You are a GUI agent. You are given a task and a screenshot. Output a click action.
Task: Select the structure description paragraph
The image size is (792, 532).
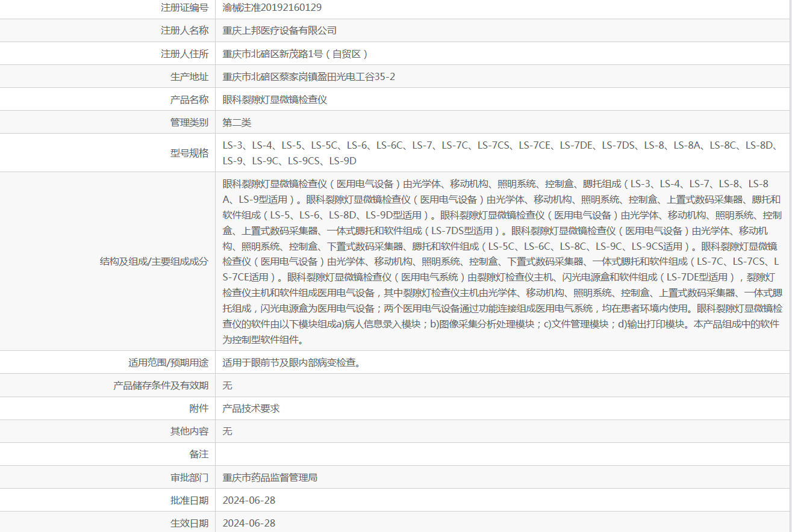502,261
